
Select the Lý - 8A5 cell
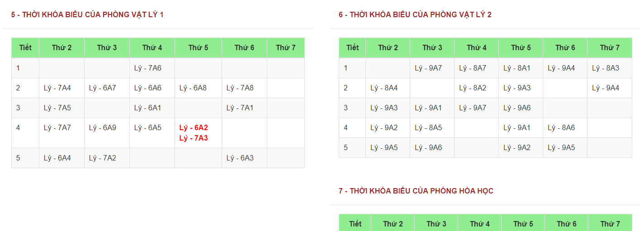428,128
